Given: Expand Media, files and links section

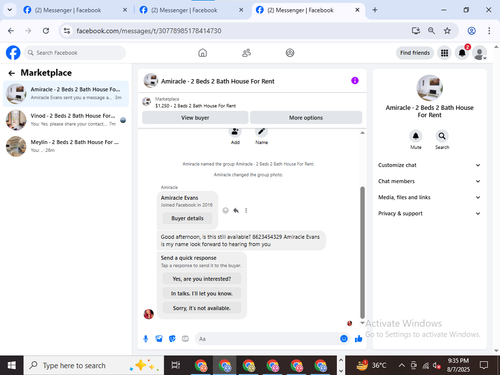Looking at the screenshot, I should [x=429, y=197].
